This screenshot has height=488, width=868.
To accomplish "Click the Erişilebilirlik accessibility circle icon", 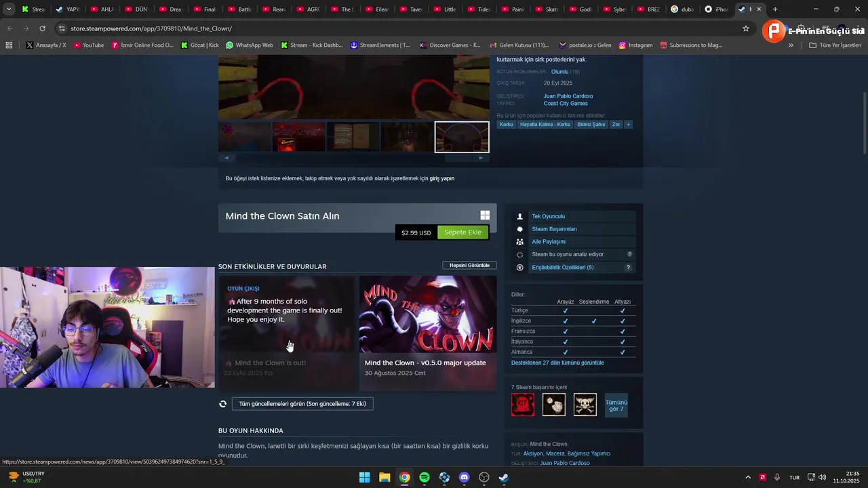I will tap(520, 267).
